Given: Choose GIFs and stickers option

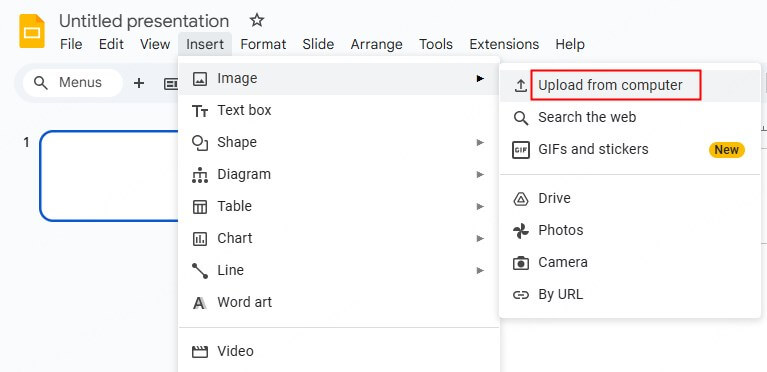Looking at the screenshot, I should click(630, 149).
